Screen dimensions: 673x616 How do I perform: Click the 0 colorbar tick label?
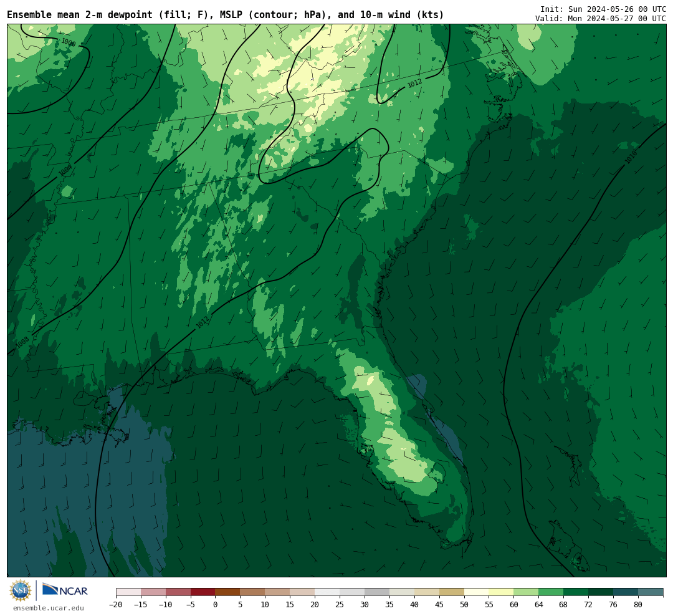216,605
